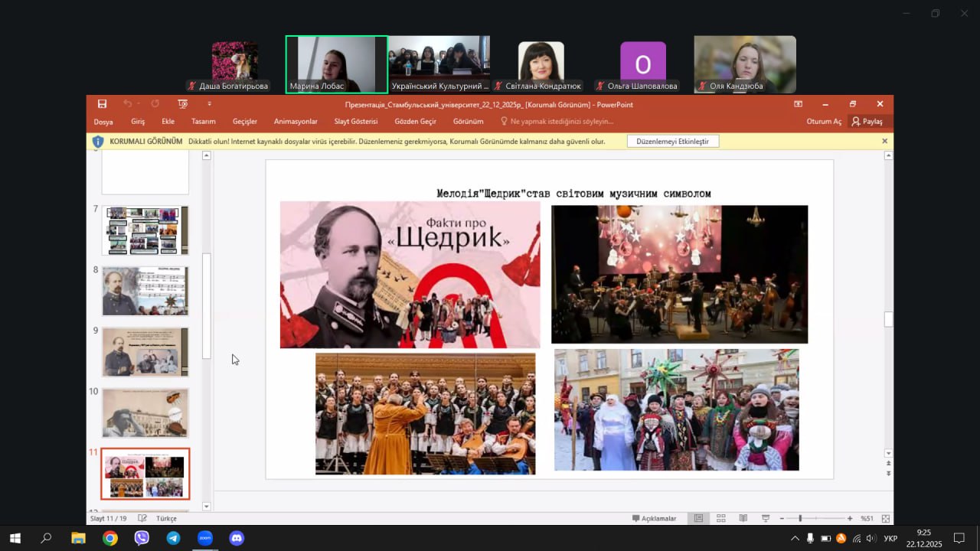Toggle Açıklamalar comments pane
Image resolution: width=980 pixels, height=551 pixels.
coord(654,518)
